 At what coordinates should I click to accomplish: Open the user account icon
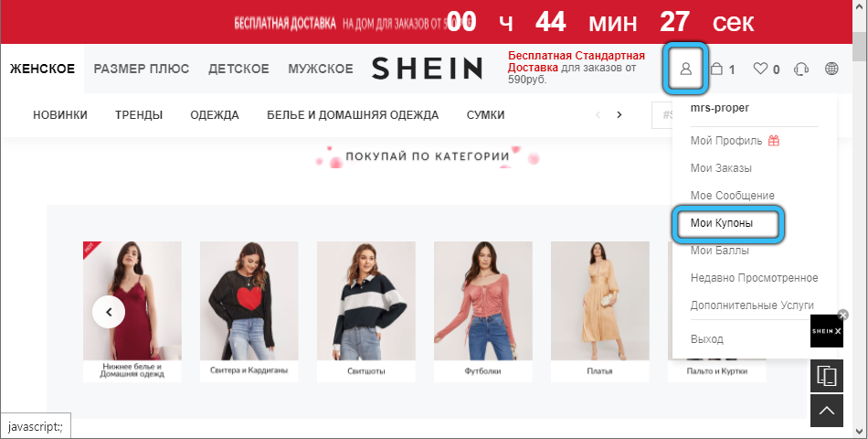click(x=686, y=69)
